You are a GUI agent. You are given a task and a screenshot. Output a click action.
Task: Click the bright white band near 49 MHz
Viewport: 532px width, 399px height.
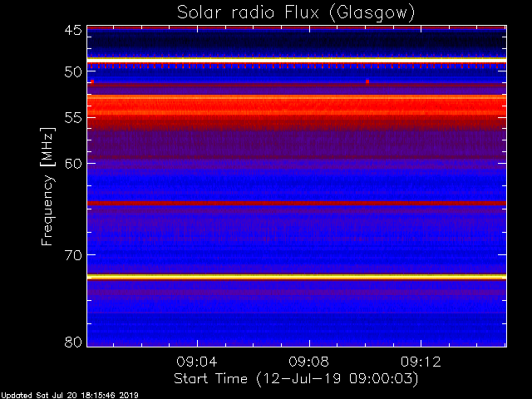[297, 60]
